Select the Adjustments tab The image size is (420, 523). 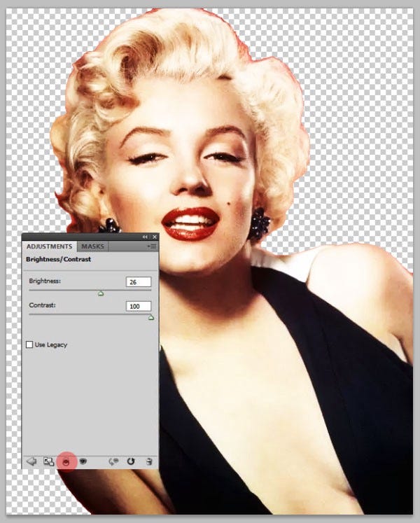[50, 246]
